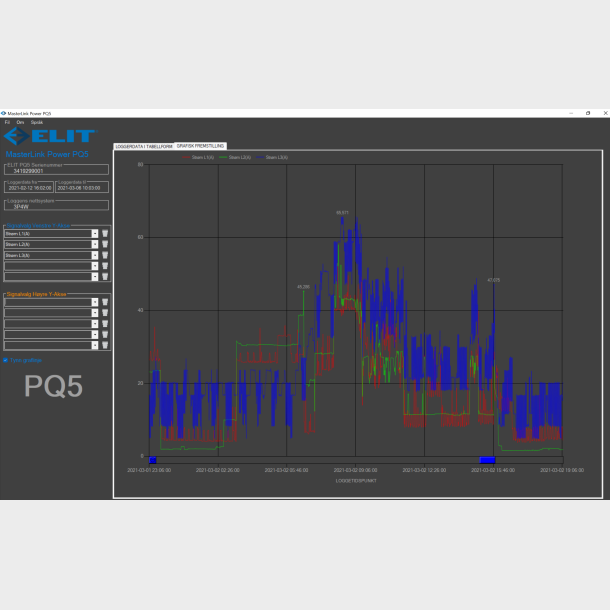Select the Grafisk fremstilling tab
The image size is (610, 610).
200,146
